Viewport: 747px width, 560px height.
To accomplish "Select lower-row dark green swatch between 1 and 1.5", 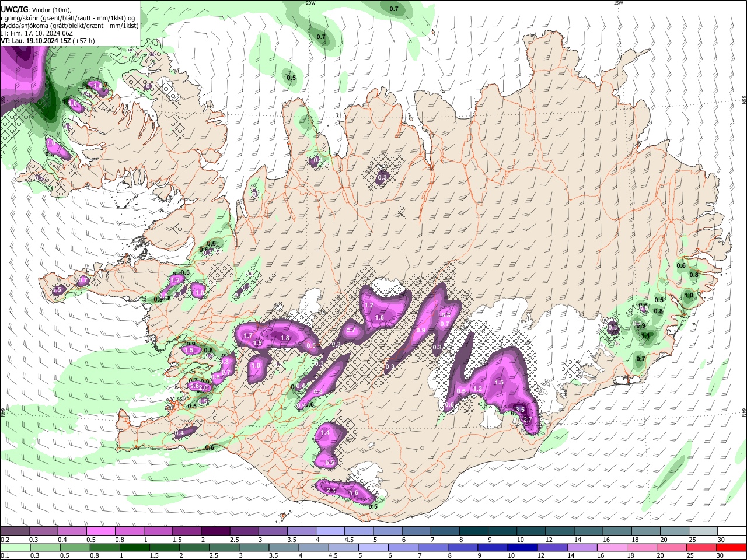I will [x=136, y=548].
